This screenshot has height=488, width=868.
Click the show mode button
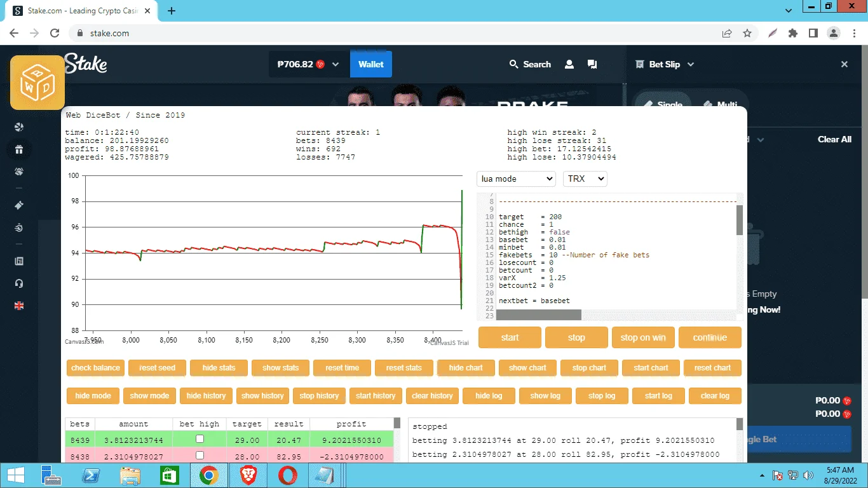(149, 396)
